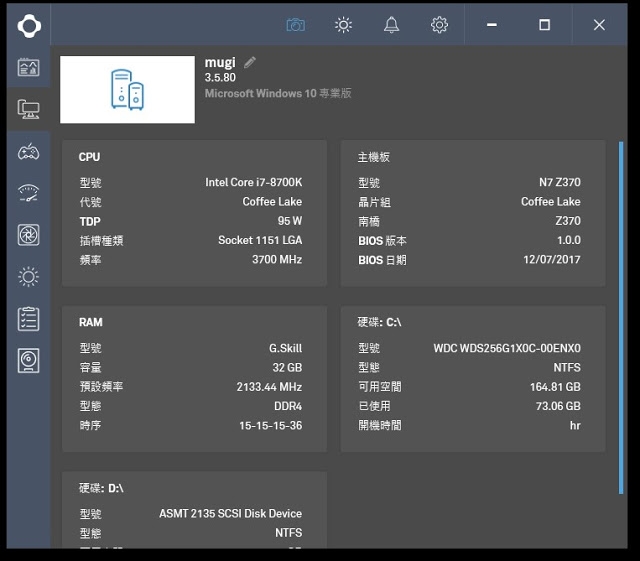Click the RAM card heading
This screenshot has width=640, height=561.
91,322
